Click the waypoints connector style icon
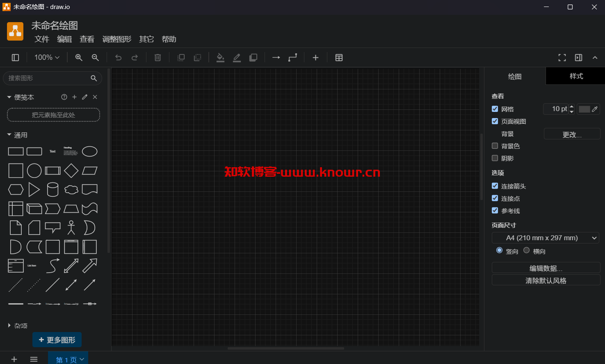Screen dimensions: 605x364 292,58
